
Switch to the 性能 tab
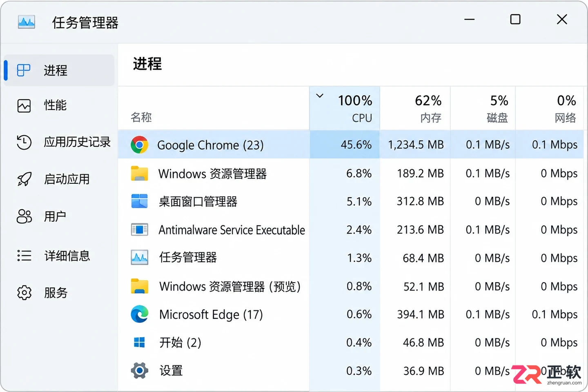pos(59,105)
